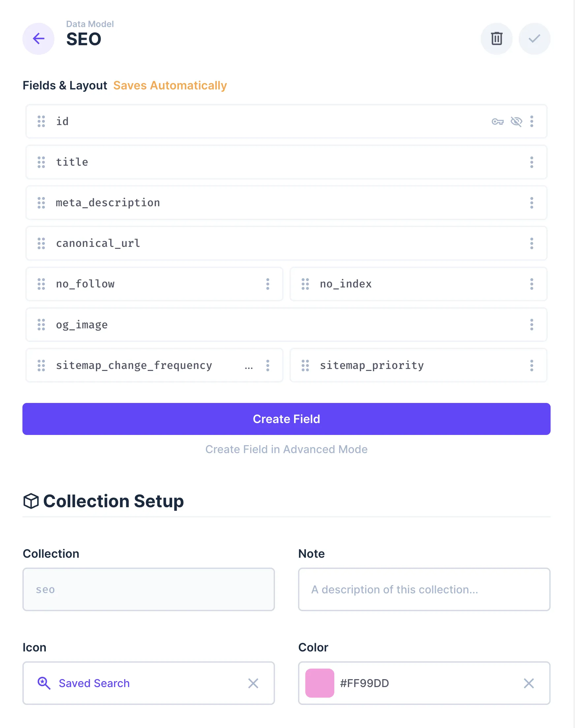This screenshot has width=575, height=728.
Task: Clear the Saved Search icon selection
Action: 253,683
